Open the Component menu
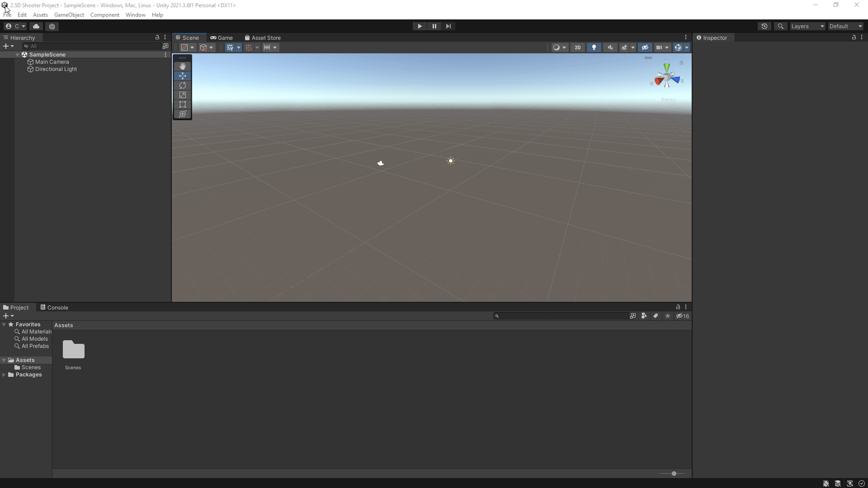 pyautogui.click(x=105, y=15)
